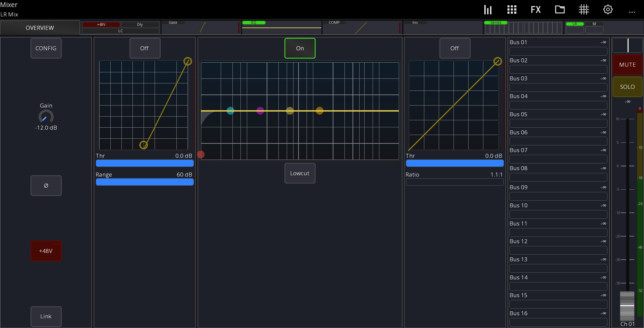The height and width of the screenshot is (328, 644).
Task: Click the Ch 01 fader handle
Action: coord(627,306)
